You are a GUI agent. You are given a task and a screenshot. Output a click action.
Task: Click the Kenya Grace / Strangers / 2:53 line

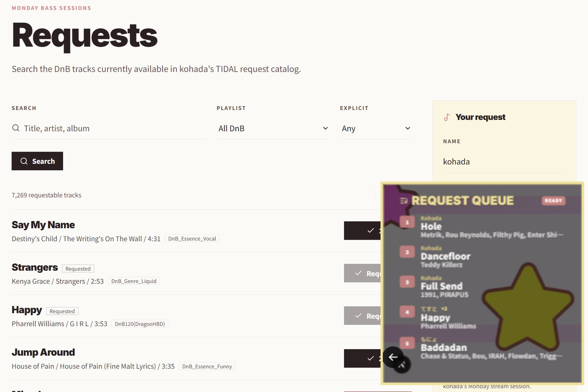tap(58, 281)
